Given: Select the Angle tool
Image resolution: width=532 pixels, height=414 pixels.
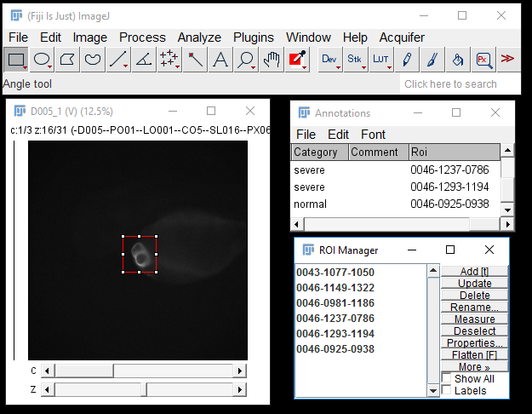Looking at the screenshot, I should point(144,60).
